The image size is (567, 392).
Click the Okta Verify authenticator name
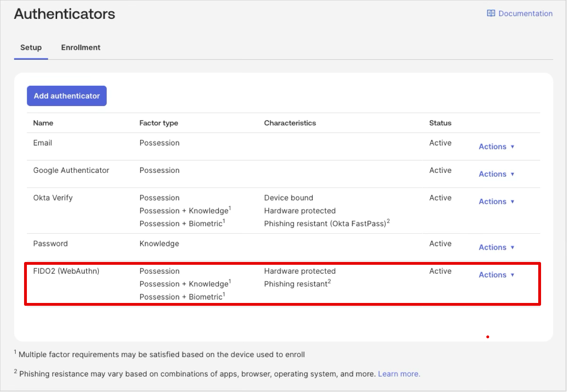53,197
